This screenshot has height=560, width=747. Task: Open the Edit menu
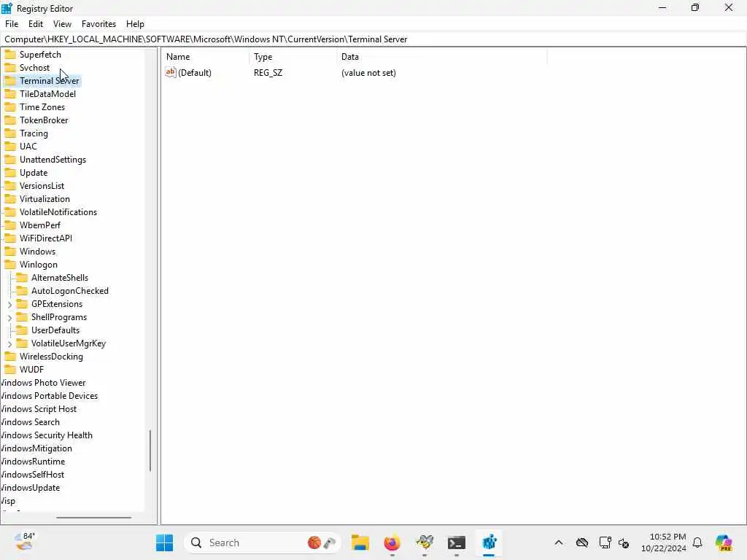(36, 24)
